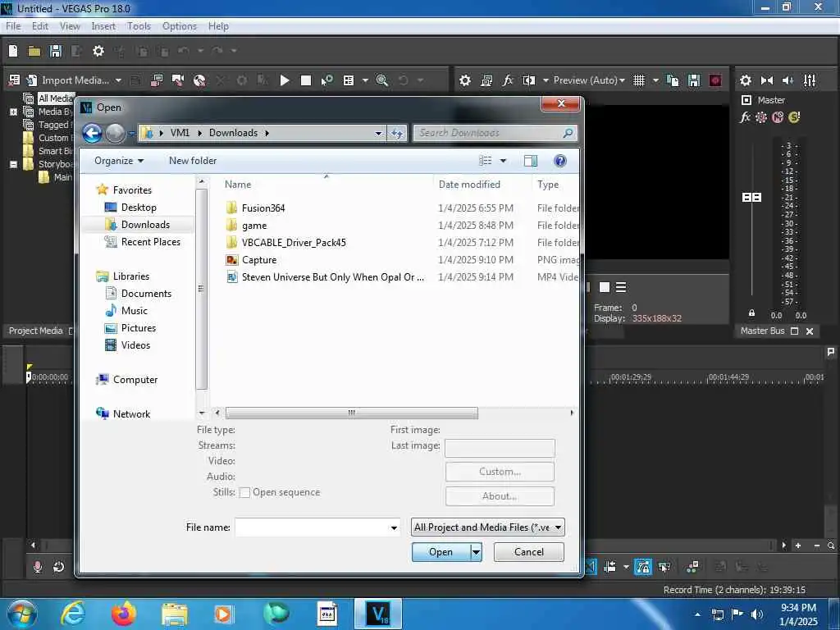
Task: Click the yellow Open folder icon in VEGAS toolbar
Action: [x=34, y=51]
